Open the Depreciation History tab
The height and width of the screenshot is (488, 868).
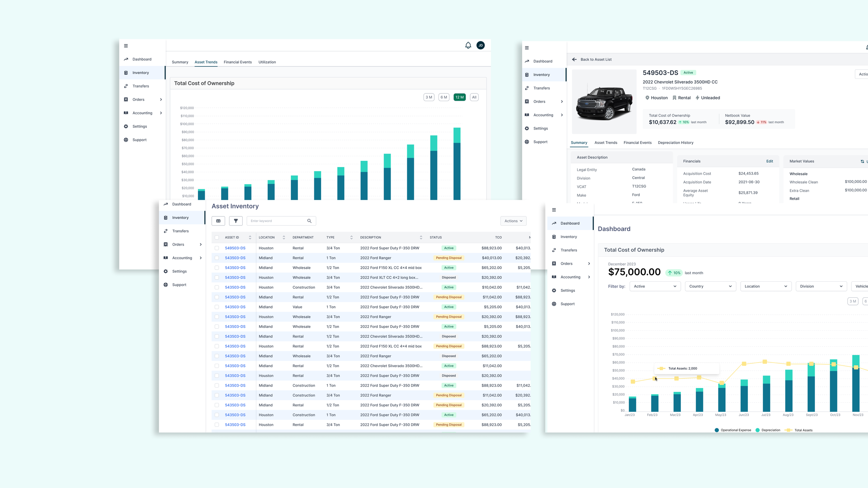(x=675, y=143)
